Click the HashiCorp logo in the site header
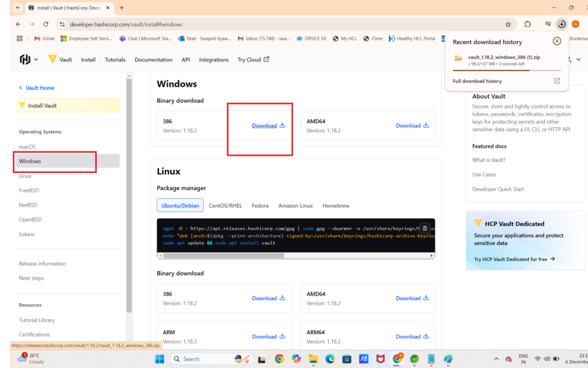588x368 pixels. click(x=25, y=59)
